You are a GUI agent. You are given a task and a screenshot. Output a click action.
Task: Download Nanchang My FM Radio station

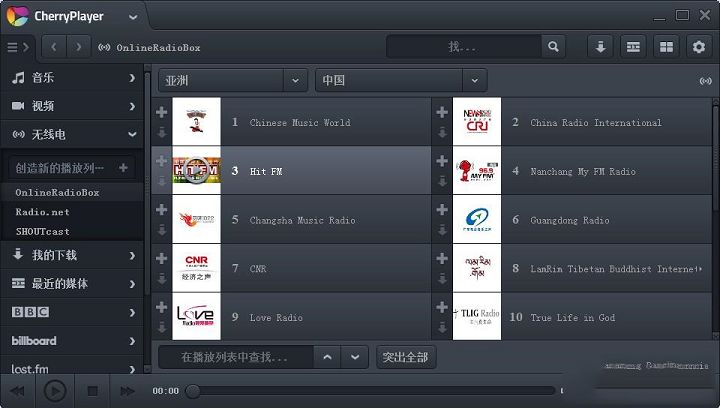coord(442,182)
